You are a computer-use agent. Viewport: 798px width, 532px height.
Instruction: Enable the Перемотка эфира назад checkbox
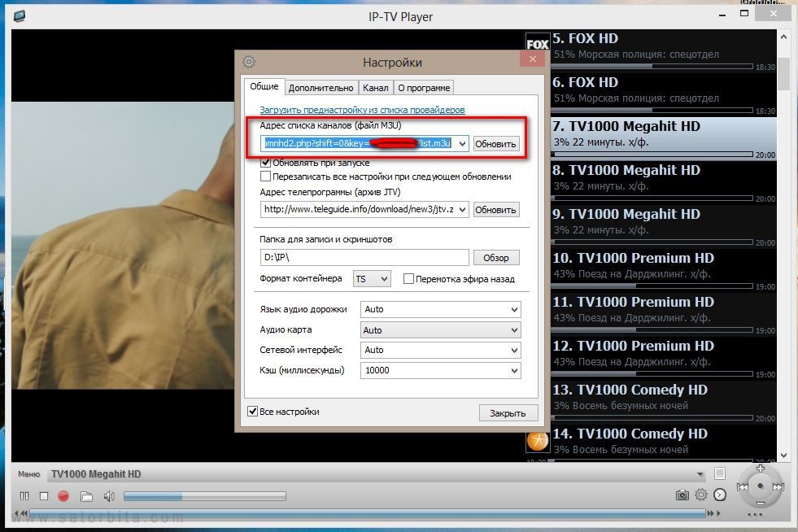408,279
